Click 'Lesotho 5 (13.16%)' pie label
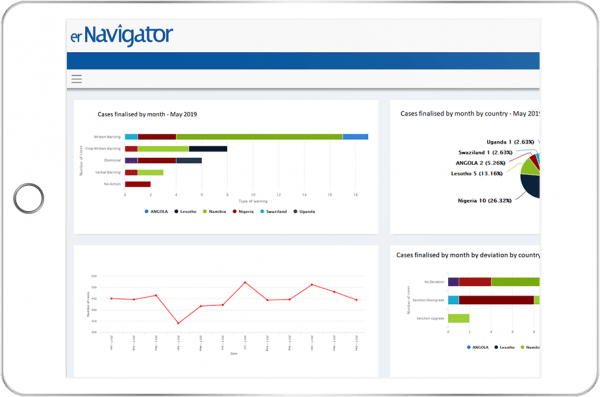Image resolution: width=600 pixels, height=397 pixels. click(476, 173)
